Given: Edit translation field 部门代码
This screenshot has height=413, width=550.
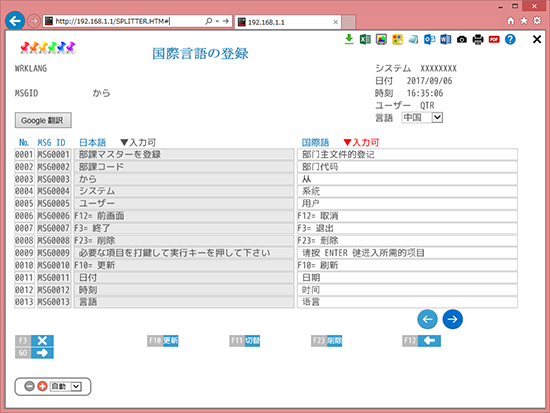Looking at the screenshot, I should pos(407,167).
